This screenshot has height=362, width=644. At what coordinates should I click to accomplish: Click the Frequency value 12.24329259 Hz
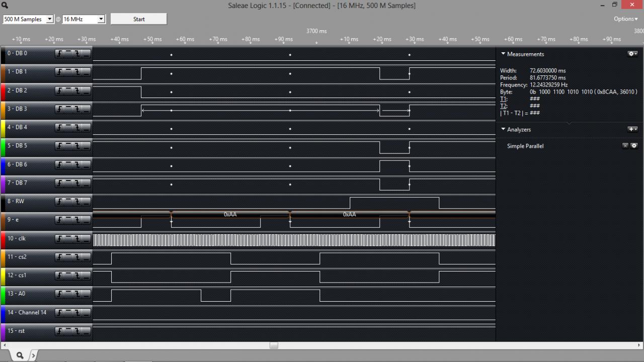pos(549,85)
